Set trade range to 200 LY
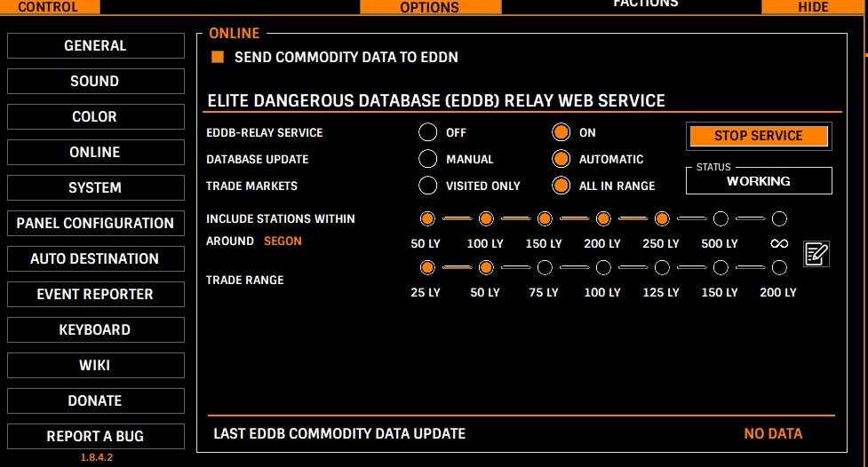Image resolution: width=868 pixels, height=467 pixels. pyautogui.click(x=779, y=268)
